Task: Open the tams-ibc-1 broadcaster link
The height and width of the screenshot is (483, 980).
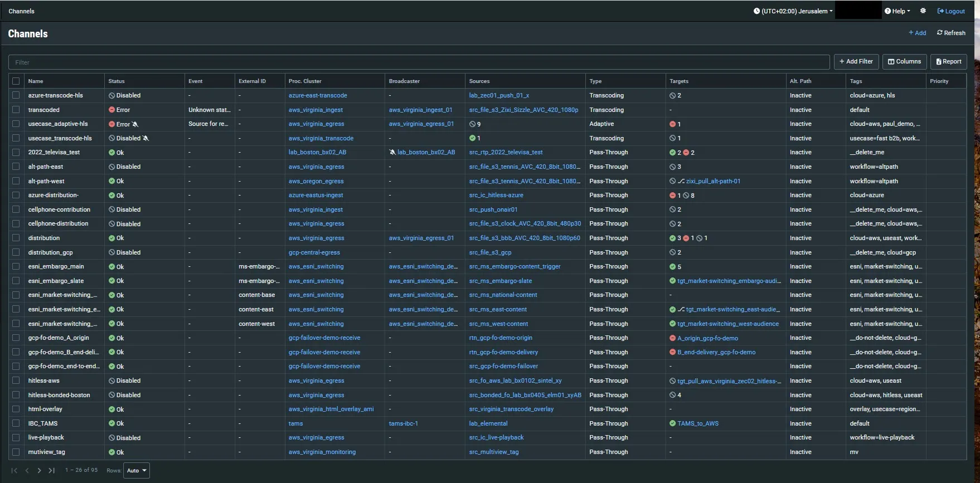Action: [x=404, y=423]
